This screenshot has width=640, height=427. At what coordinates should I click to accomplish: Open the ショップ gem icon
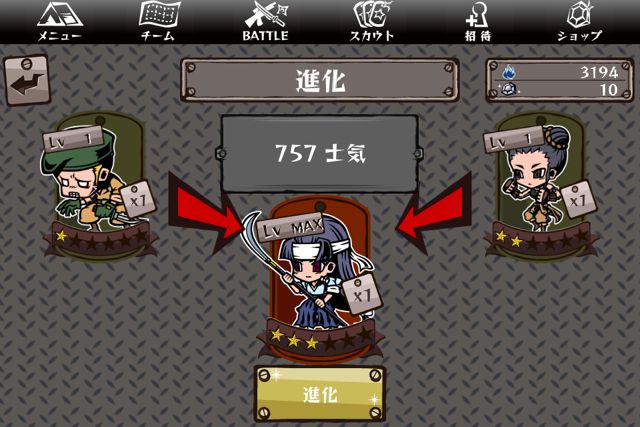point(579,21)
